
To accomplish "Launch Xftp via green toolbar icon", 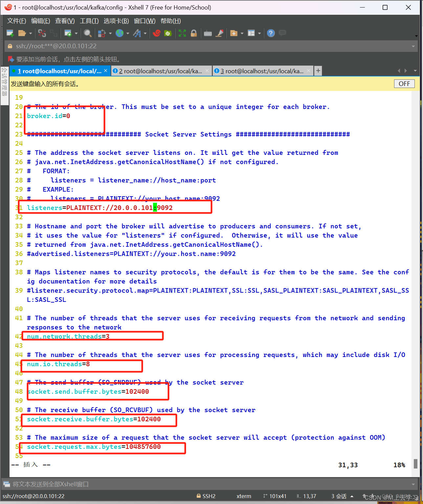I will point(168,33).
